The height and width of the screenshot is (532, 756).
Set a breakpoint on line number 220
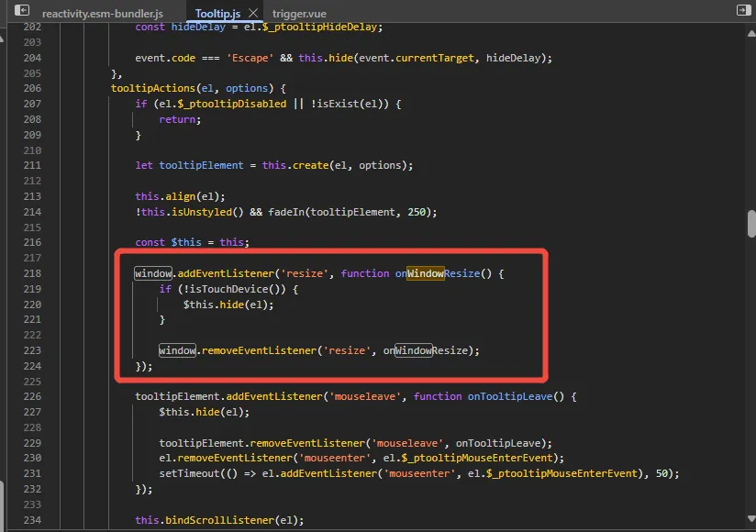click(x=32, y=305)
